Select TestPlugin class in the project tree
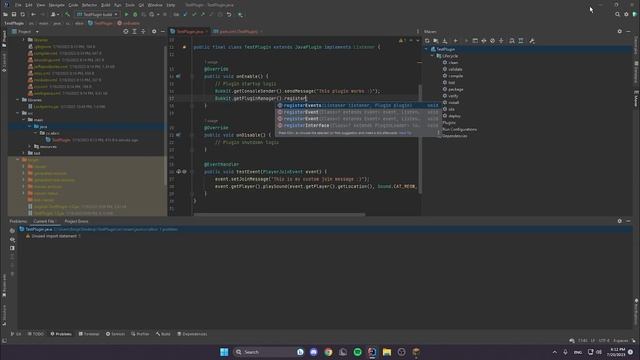Viewport: 640px width, 360px height. pos(61,140)
